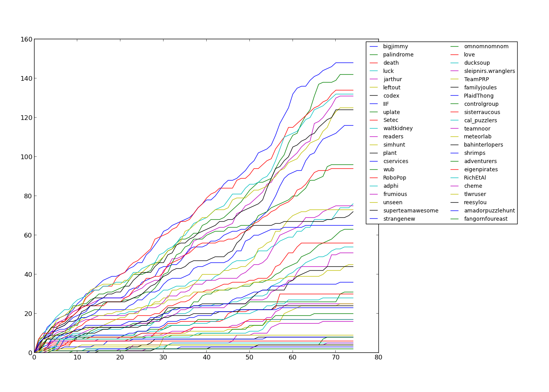549x392 pixels.
Task: Select the unseen legend label
Action: pos(393,202)
